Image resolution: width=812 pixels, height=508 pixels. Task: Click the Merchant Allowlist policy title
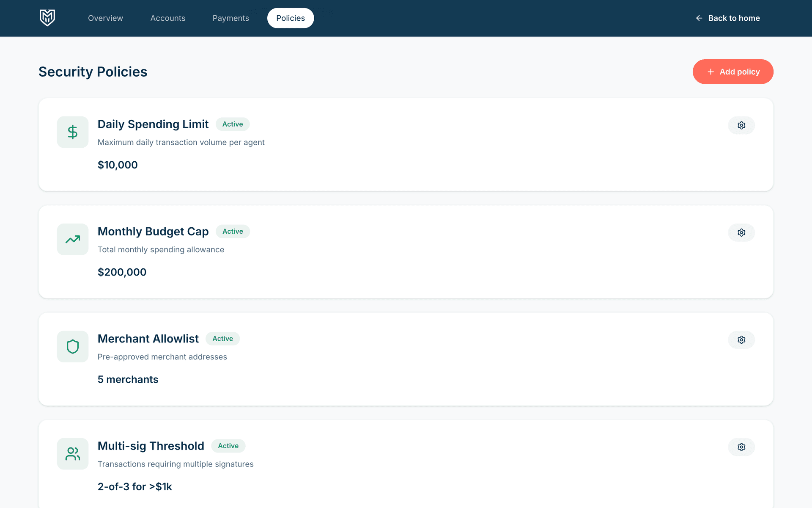148,339
